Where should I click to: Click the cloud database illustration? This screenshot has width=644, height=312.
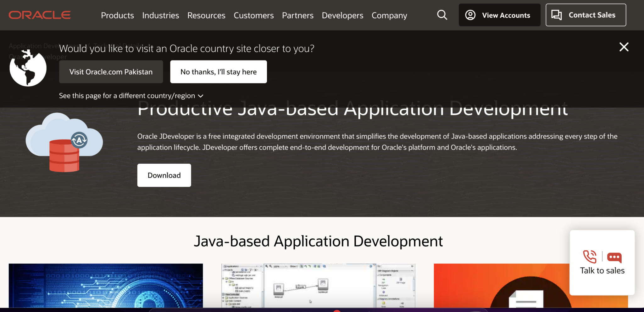[64, 142]
